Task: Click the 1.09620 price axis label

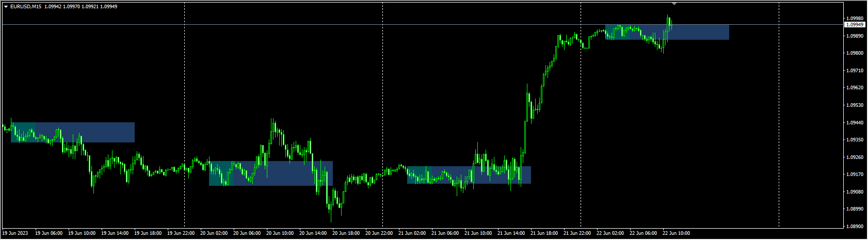Action: coord(855,88)
